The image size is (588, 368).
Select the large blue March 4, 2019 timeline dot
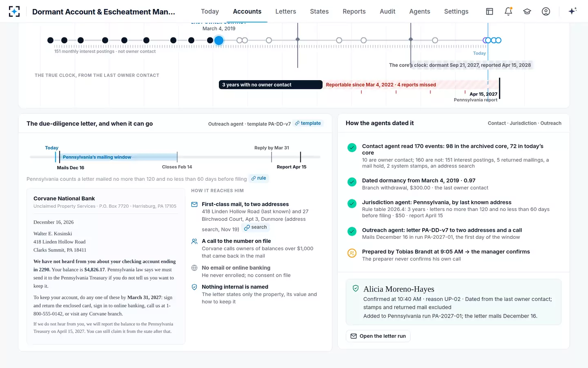click(219, 40)
